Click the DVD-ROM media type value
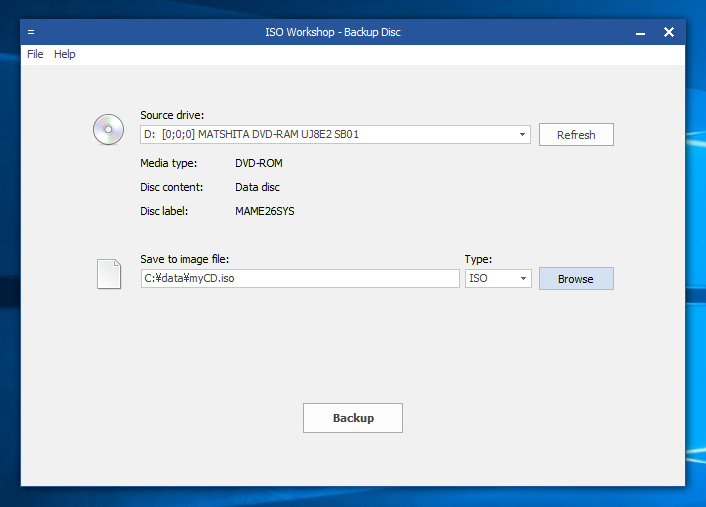This screenshot has height=507, width=706. pyautogui.click(x=259, y=163)
